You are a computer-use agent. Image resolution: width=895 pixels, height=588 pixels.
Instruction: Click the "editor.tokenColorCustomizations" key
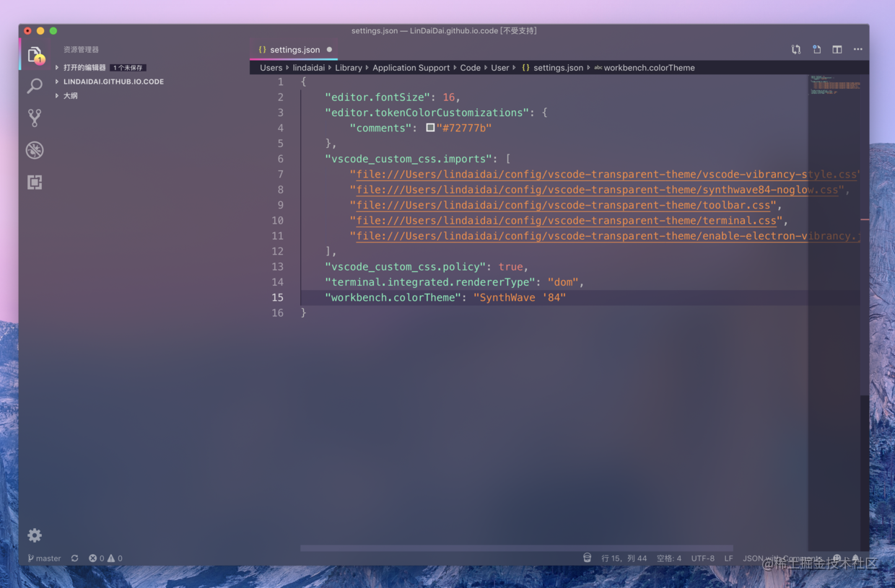[427, 113]
